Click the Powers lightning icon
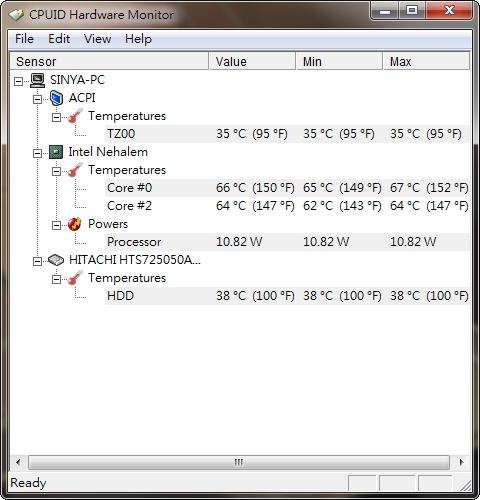Screen dimensions: 480x500 [75, 224]
